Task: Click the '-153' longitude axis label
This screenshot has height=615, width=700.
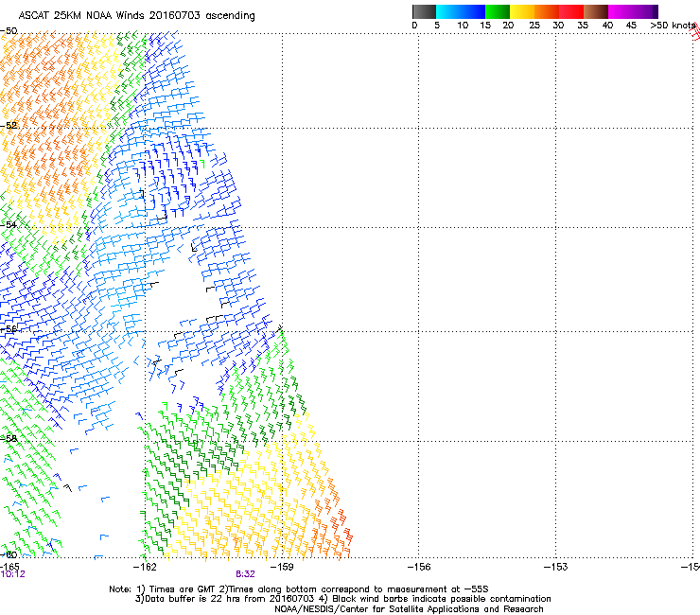Action: point(556,567)
